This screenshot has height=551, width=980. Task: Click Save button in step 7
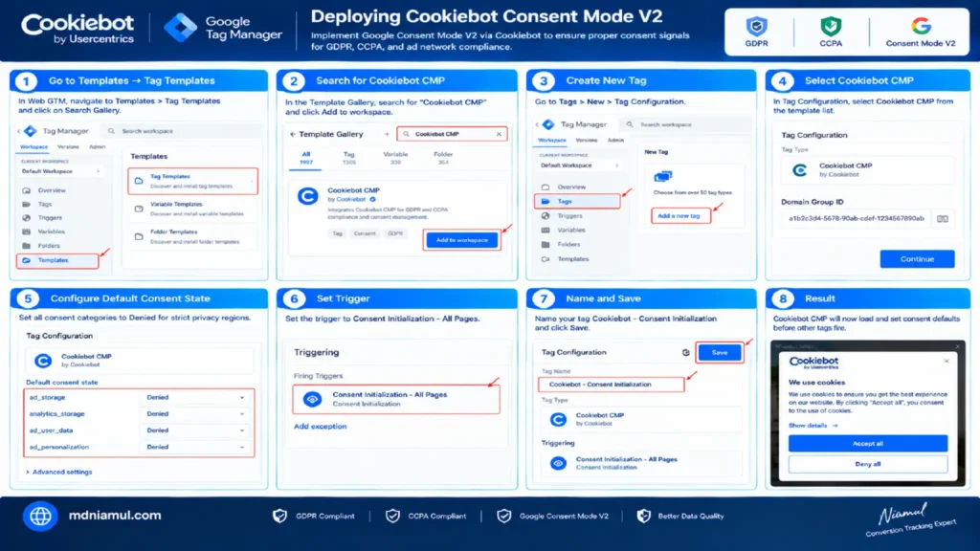720,353
